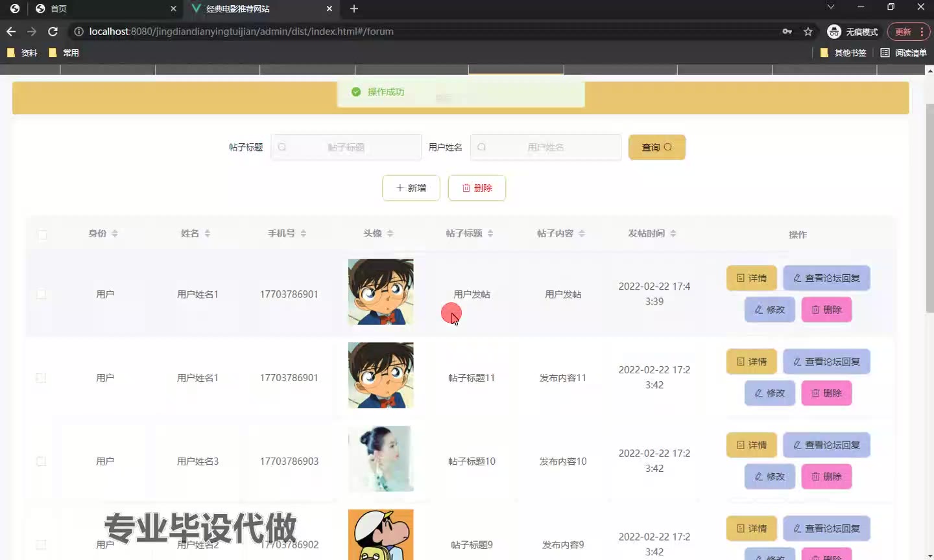Click 查看论坛回复 for the 帖子标题9 row
Image resolution: width=934 pixels, height=560 pixels.
click(x=826, y=529)
